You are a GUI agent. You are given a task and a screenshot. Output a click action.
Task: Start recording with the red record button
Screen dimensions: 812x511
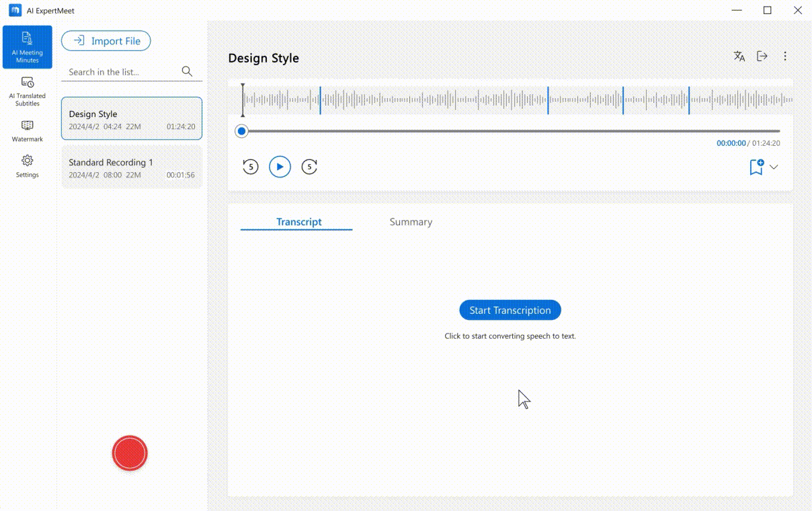130,453
